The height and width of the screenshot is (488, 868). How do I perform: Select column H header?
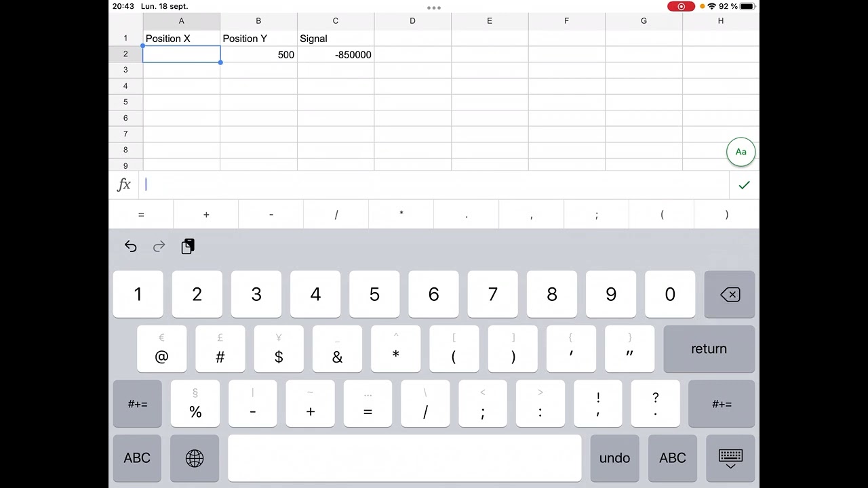721,21
